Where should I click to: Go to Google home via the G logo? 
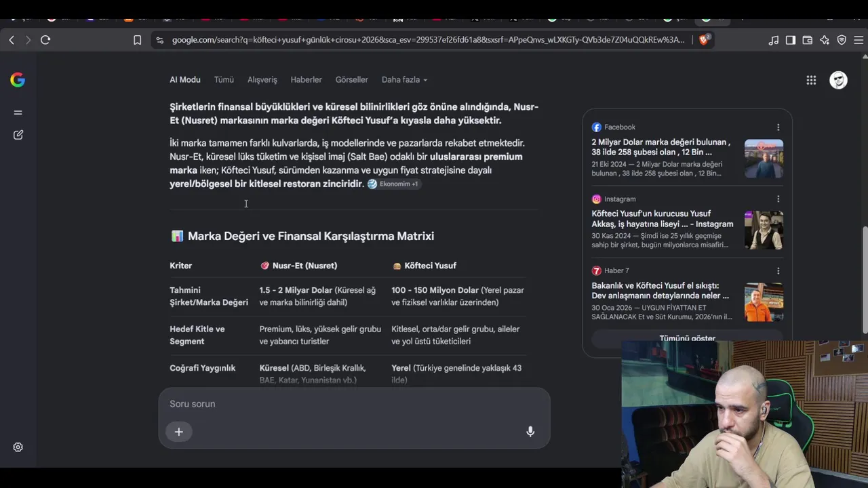tap(18, 80)
